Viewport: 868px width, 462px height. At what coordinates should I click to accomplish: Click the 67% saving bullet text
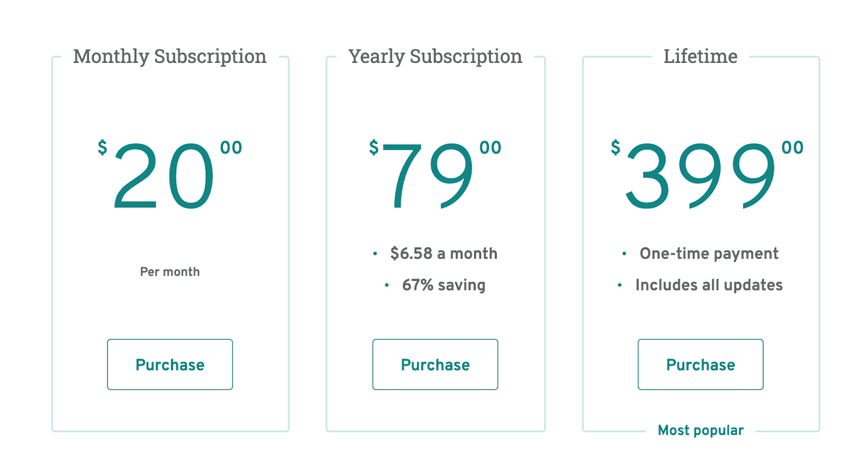pyautogui.click(x=443, y=285)
